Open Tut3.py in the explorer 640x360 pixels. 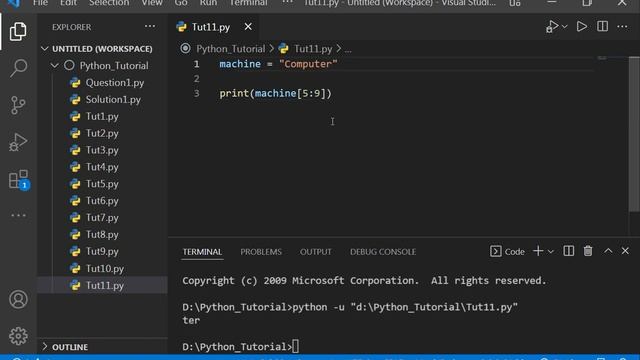pyautogui.click(x=102, y=150)
